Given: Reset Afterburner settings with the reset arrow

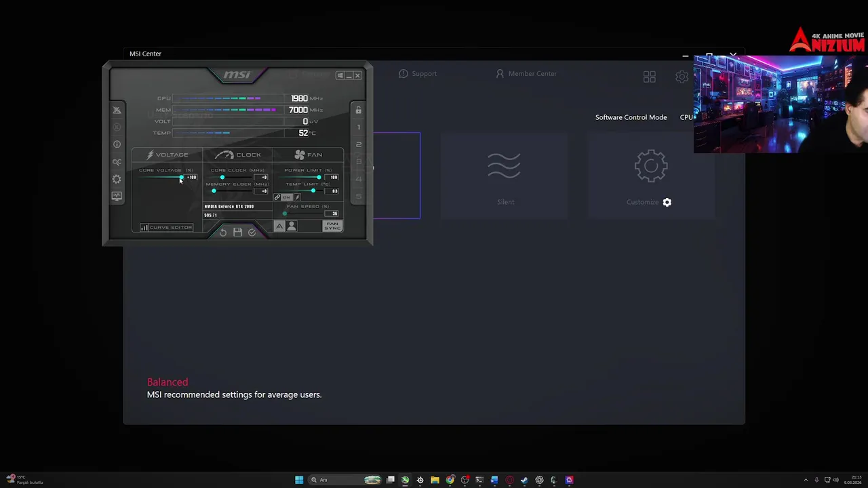Looking at the screenshot, I should coord(223,232).
